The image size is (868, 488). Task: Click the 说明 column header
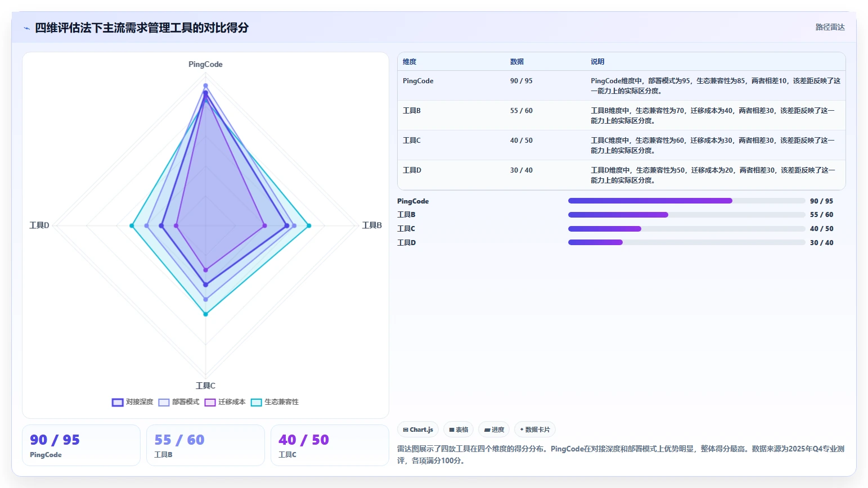[x=597, y=62]
